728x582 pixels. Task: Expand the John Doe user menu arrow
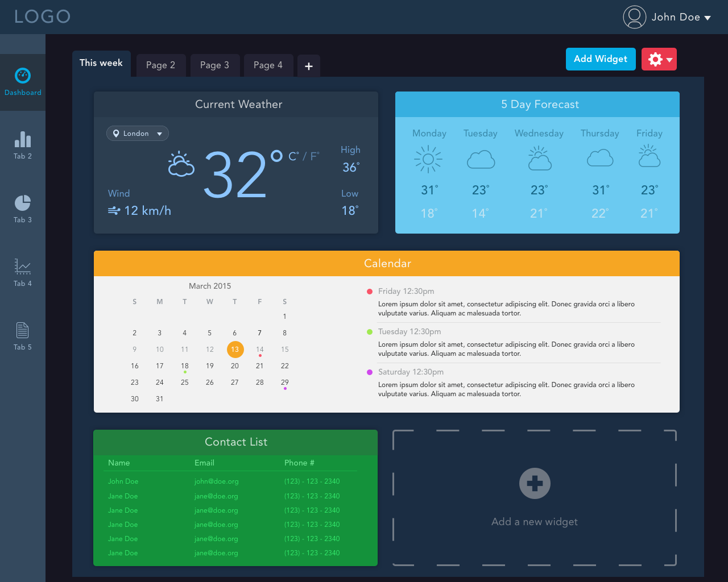708,18
